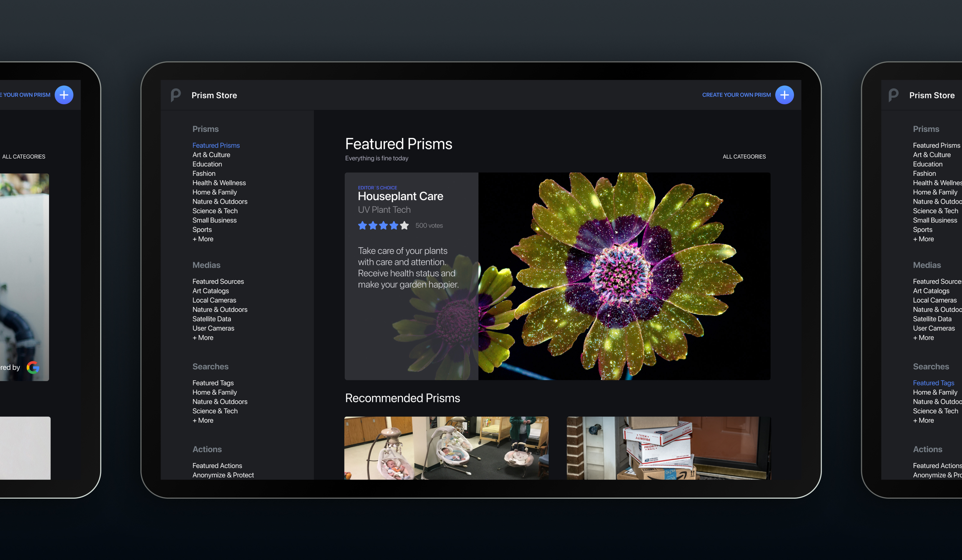Select Health & Wellness in center sidebar
This screenshot has width=962, height=560.
pyautogui.click(x=219, y=183)
